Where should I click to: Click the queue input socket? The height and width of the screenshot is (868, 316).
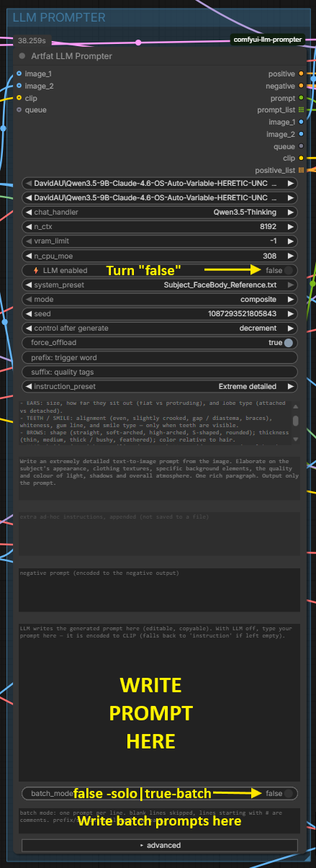19,110
